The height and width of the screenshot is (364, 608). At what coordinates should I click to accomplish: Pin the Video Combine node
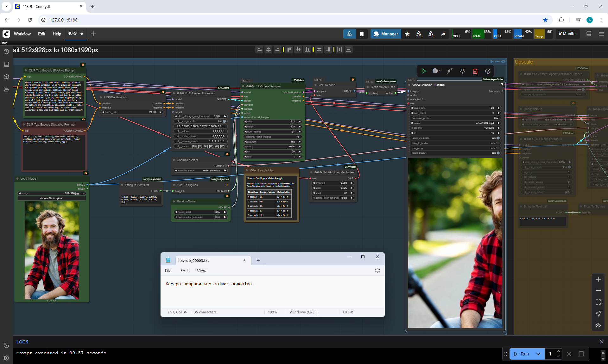pos(462,71)
